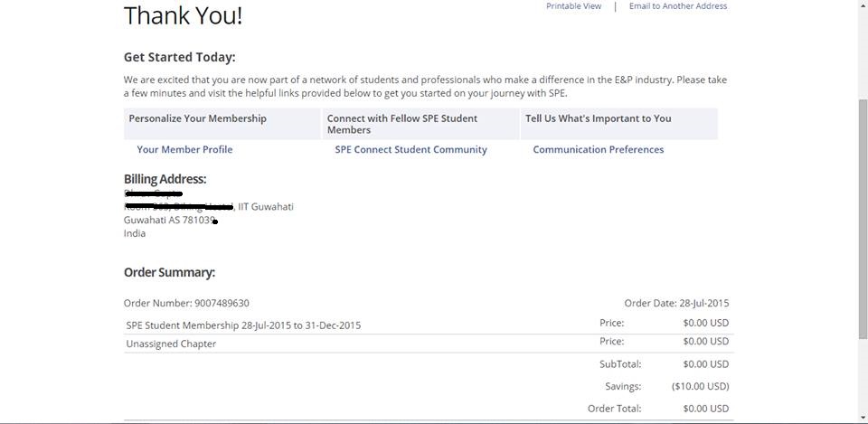This screenshot has width=868, height=424.
Task: Click Tell Us What's Important to You header
Action: click(598, 118)
